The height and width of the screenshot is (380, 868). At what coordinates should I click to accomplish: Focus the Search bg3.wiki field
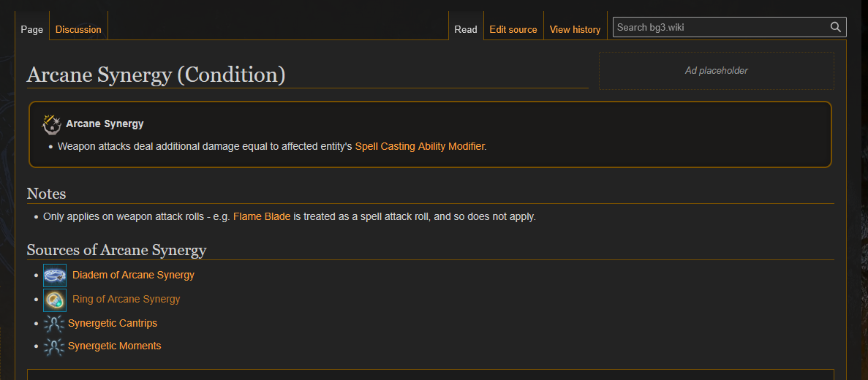721,27
